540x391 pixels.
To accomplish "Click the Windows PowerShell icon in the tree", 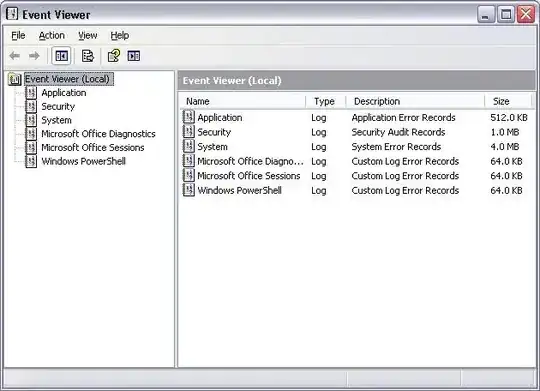I will pos(31,161).
